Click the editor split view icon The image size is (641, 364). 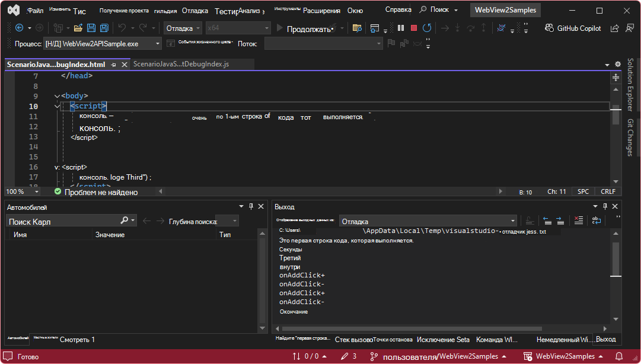[x=616, y=77]
